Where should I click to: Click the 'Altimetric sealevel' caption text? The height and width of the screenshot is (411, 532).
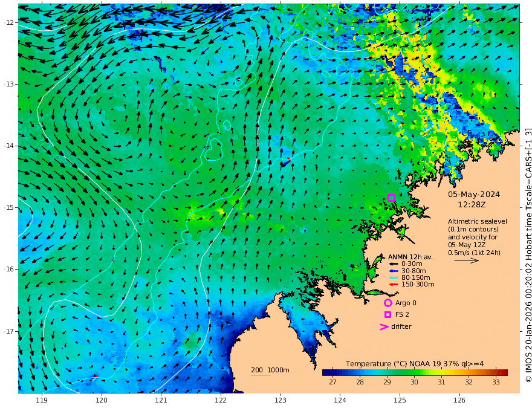(x=478, y=221)
